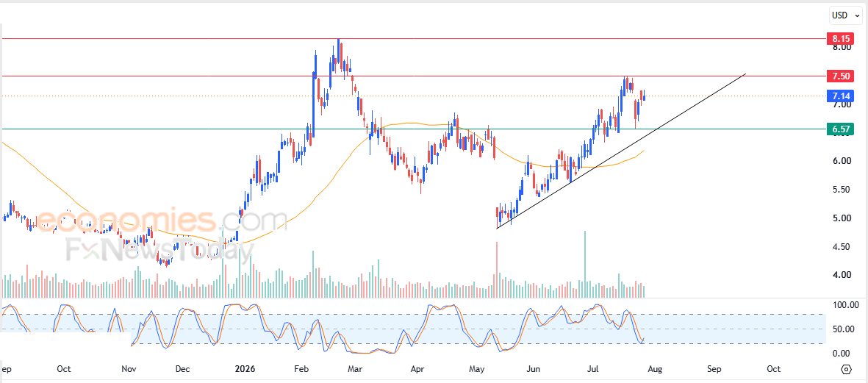Click the tall red volume bar in May
The width and height of the screenshot is (868, 383).
[x=496, y=270]
